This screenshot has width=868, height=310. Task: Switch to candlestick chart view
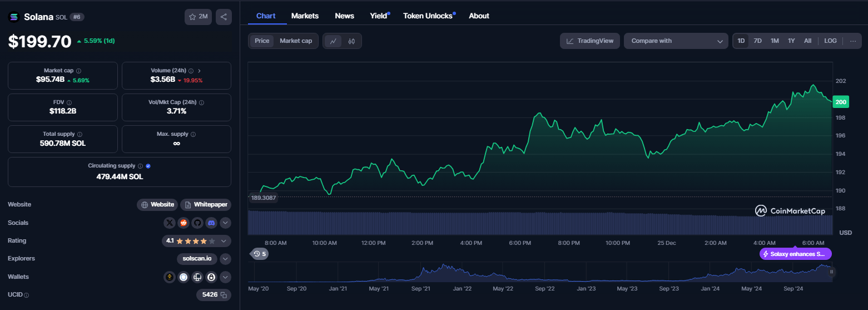click(x=351, y=41)
